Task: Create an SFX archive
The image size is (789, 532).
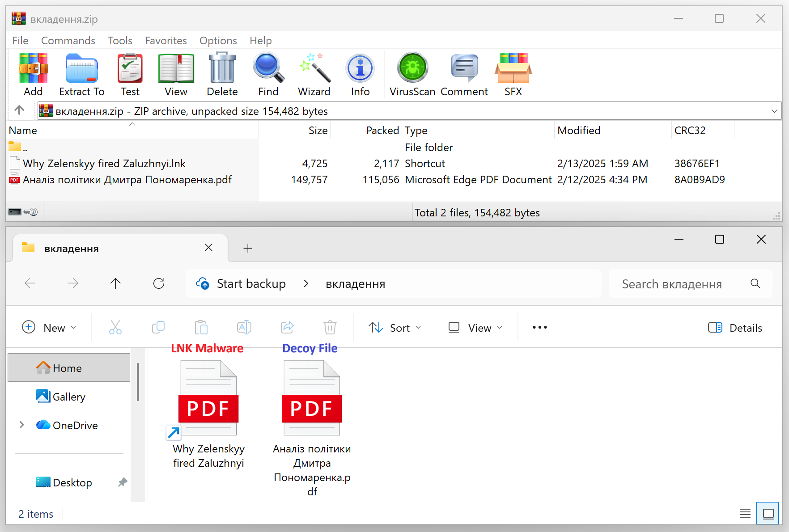Action: click(513, 74)
